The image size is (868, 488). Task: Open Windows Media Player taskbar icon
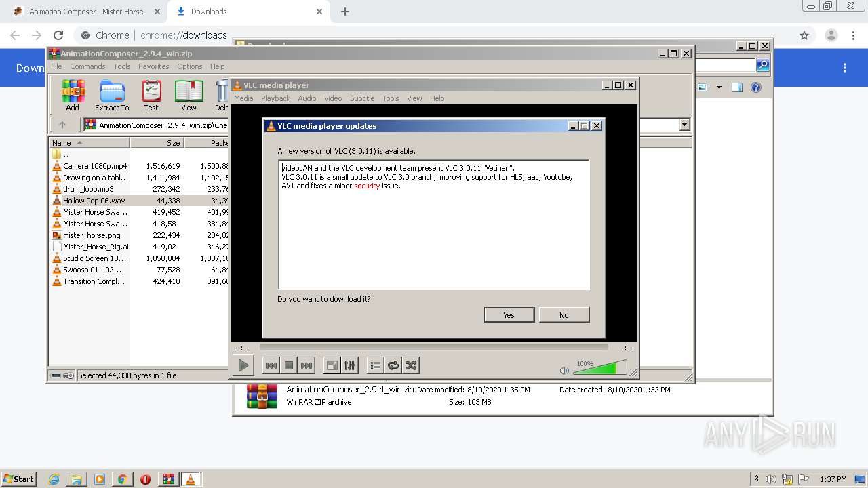pyautogui.click(x=99, y=479)
